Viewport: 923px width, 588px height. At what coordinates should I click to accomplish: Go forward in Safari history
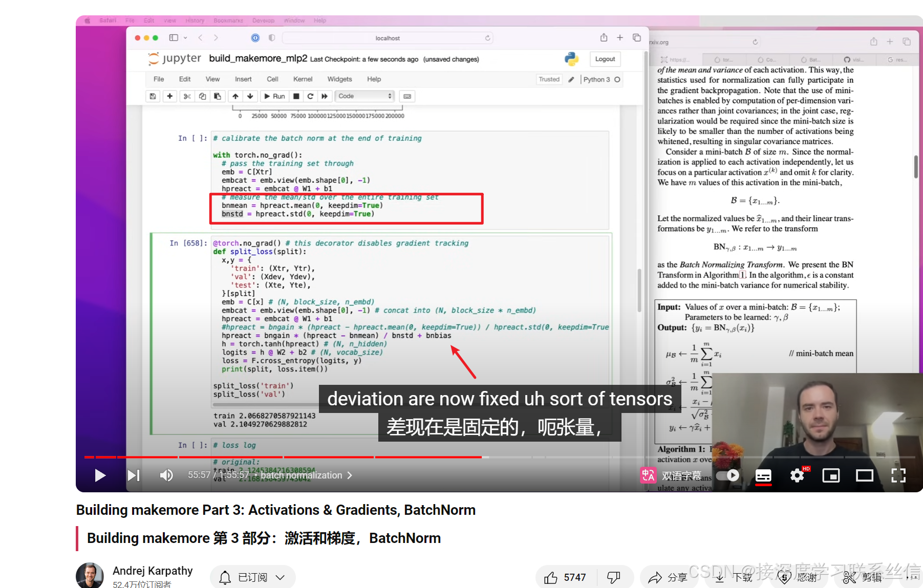[216, 37]
